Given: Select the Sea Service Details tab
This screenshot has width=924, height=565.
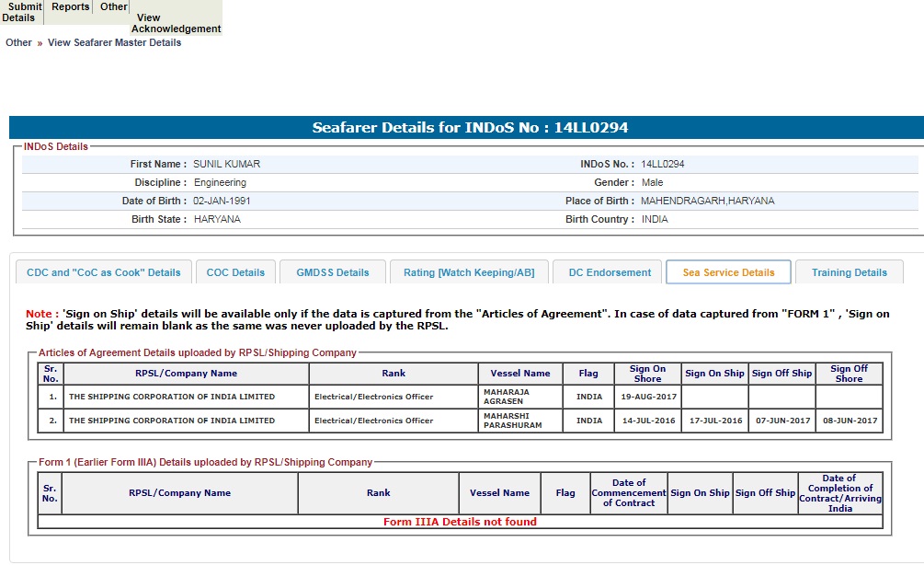Looking at the screenshot, I should (x=728, y=272).
